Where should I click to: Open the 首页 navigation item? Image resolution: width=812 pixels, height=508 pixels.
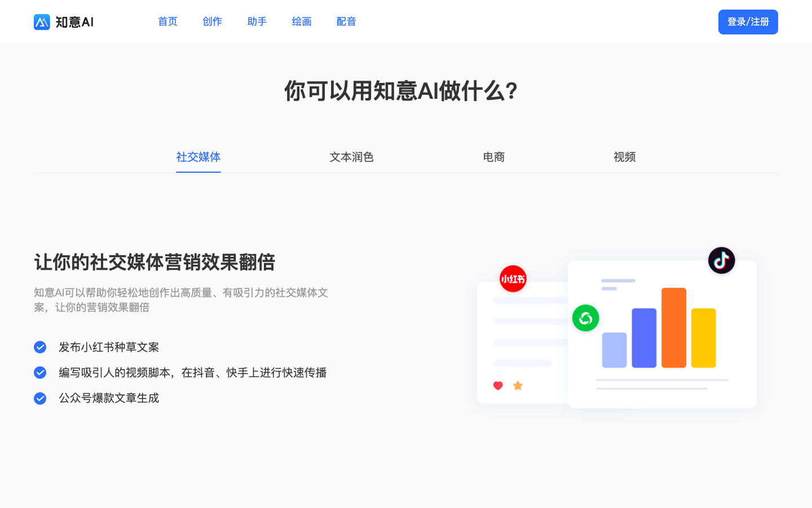tap(167, 21)
